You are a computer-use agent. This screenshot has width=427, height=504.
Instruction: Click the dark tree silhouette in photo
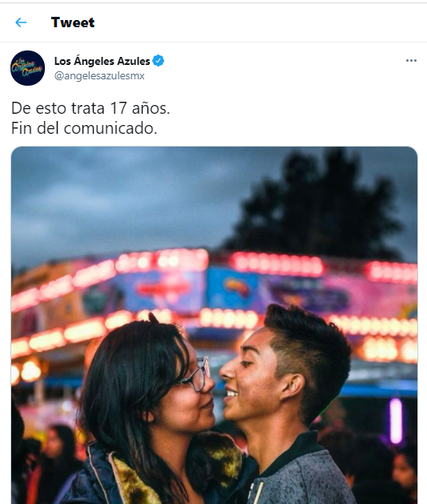point(316,206)
